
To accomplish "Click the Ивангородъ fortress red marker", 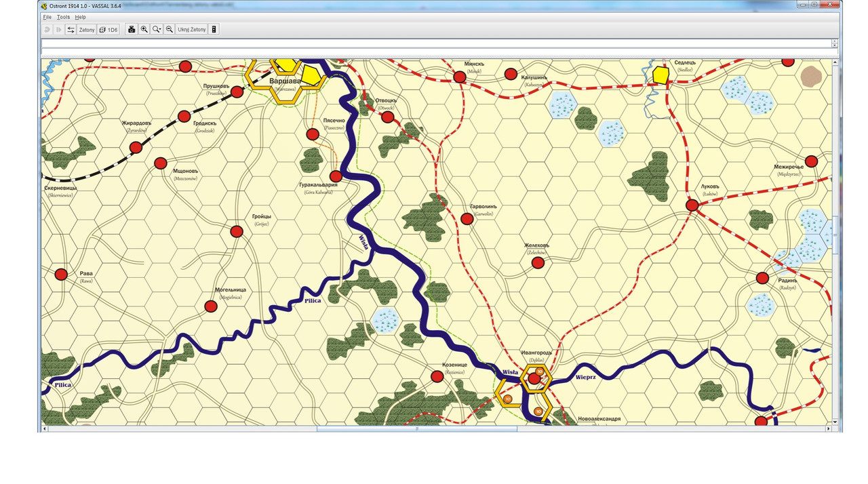I will coord(534,379).
